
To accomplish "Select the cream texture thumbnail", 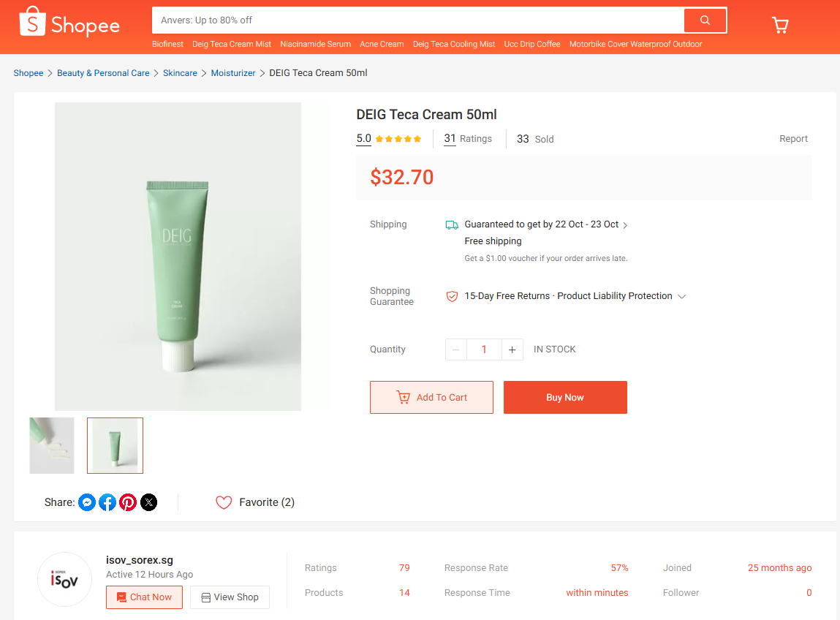I will click(x=52, y=445).
